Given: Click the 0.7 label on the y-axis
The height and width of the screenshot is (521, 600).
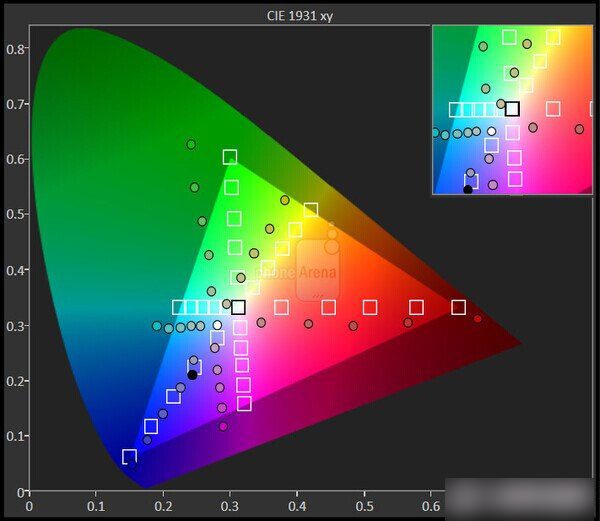Looking at the screenshot, I should point(15,104).
